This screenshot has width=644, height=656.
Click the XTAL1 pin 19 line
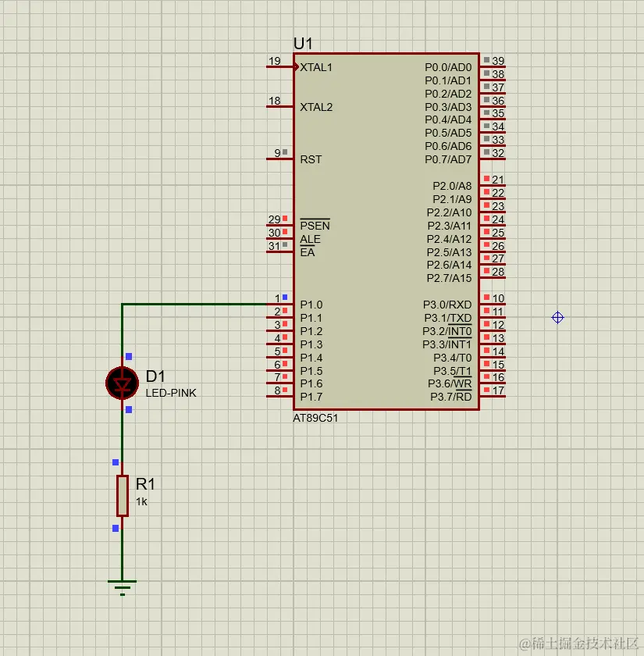[x=280, y=66]
